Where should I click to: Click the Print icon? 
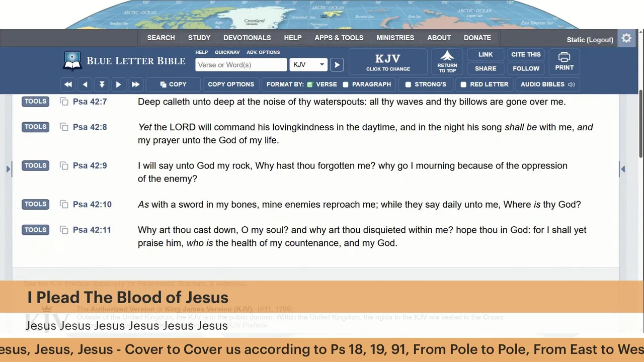(564, 61)
